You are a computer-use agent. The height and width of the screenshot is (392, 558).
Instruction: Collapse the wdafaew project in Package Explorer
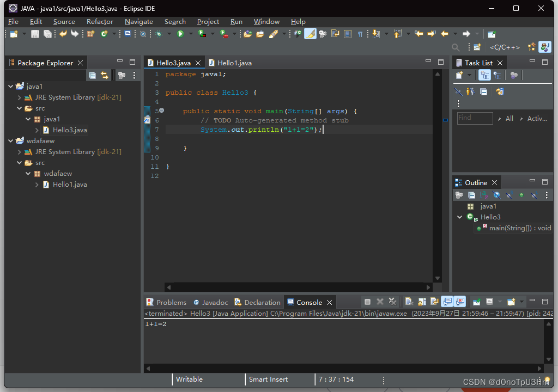click(10, 140)
